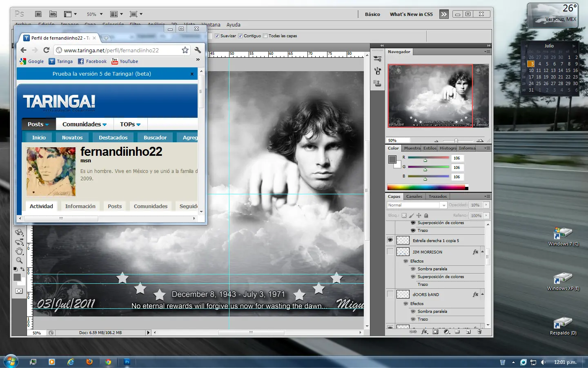Add a layer mask
The height and width of the screenshot is (368, 588).
click(x=435, y=332)
